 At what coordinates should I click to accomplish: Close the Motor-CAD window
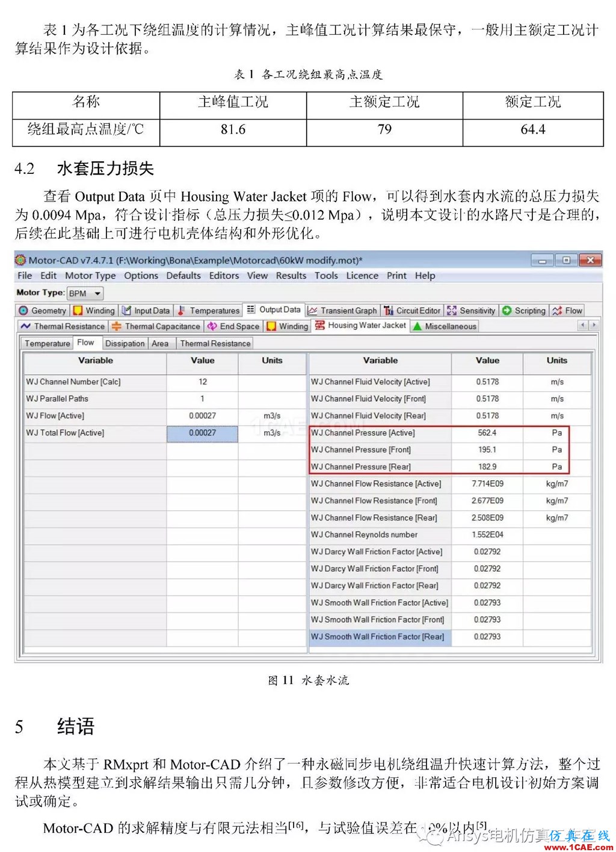tap(590, 260)
